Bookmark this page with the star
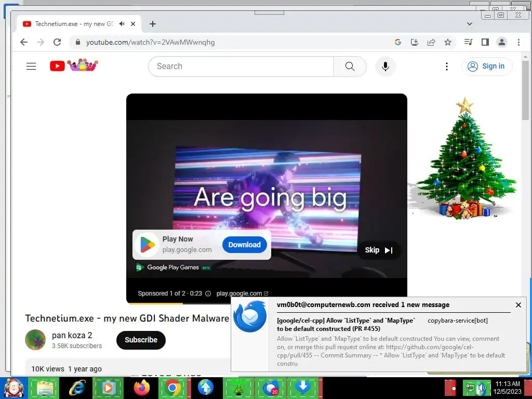The height and width of the screenshot is (399, 532). pos(448,42)
